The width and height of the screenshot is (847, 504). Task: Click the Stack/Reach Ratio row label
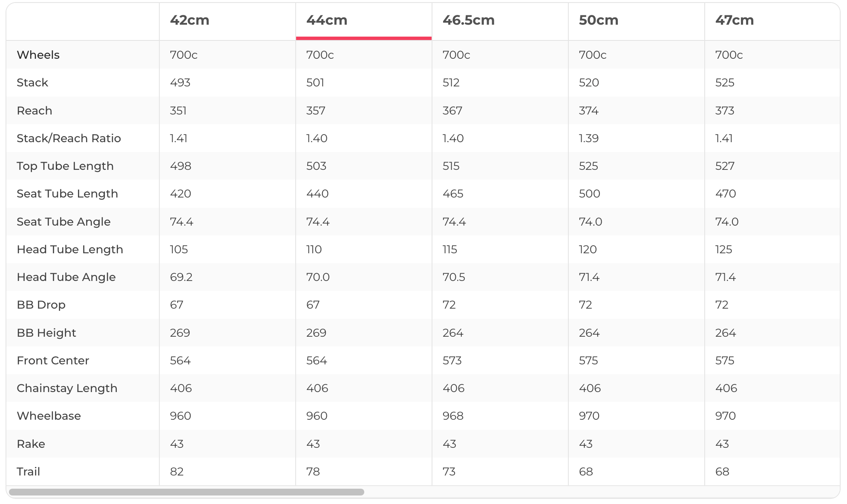(69, 138)
